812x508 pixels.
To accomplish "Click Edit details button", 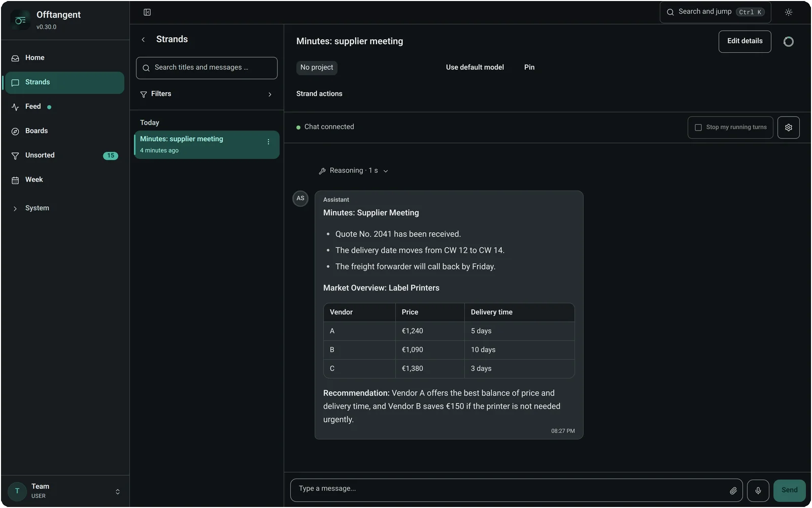I will [x=745, y=42].
